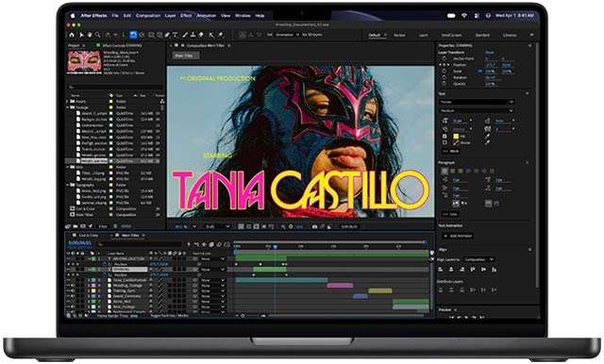604x364 pixels.
Task: Click the Home icon in the toolbar
Action: [x=72, y=35]
